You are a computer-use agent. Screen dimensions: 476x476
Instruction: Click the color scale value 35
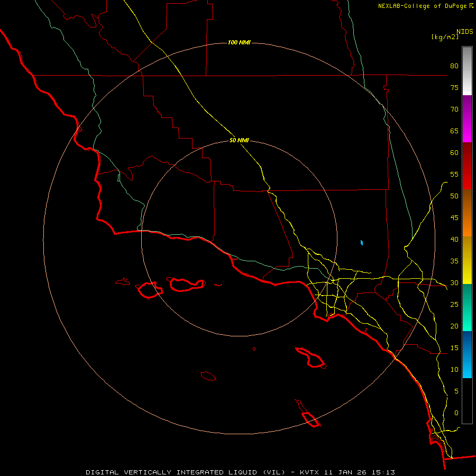(x=454, y=261)
